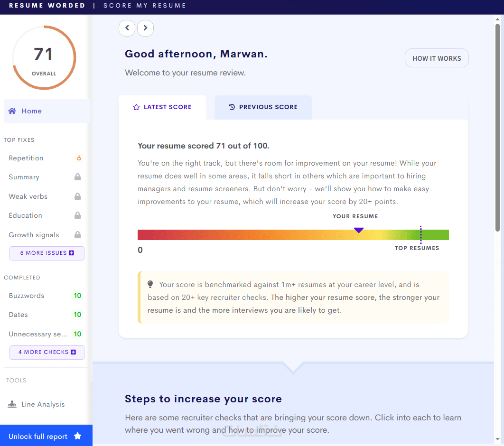The image size is (504, 446).
Task: Click the Dates score badge 10
Action: [x=77, y=315]
